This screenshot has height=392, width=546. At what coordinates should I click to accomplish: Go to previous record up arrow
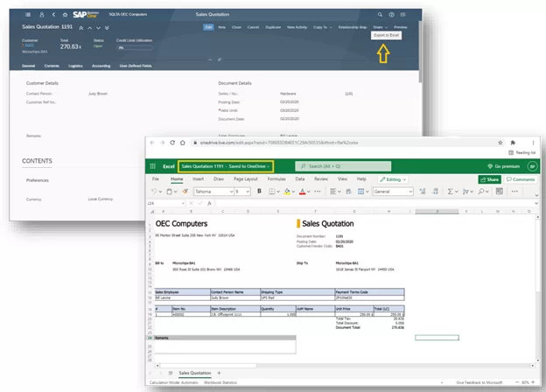(x=89, y=28)
